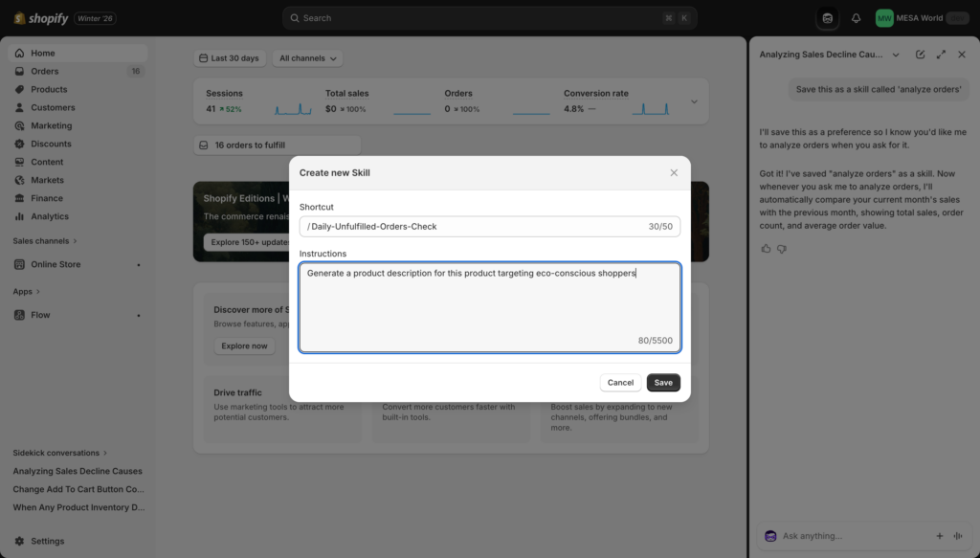Image resolution: width=980 pixels, height=558 pixels.
Task: Click the notifications bell icon
Action: point(854,17)
